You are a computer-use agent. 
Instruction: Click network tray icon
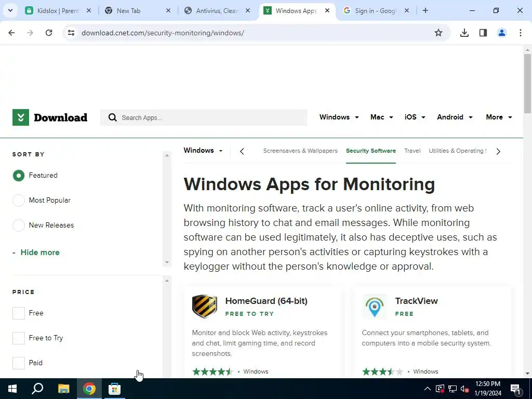[453, 389]
